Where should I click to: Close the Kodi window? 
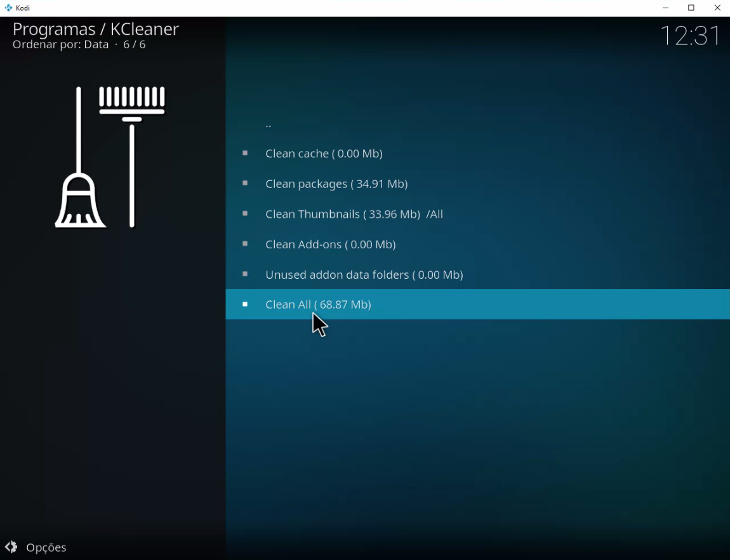717,8
